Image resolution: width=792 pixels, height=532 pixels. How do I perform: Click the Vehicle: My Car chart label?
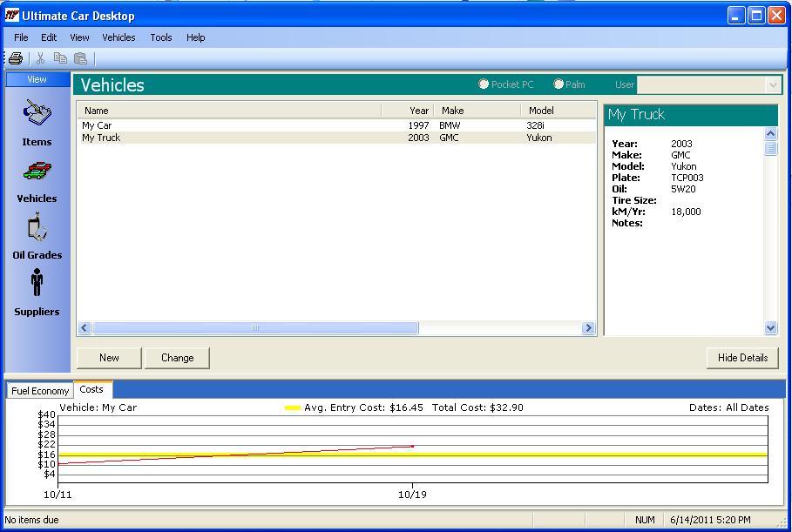[x=98, y=407]
